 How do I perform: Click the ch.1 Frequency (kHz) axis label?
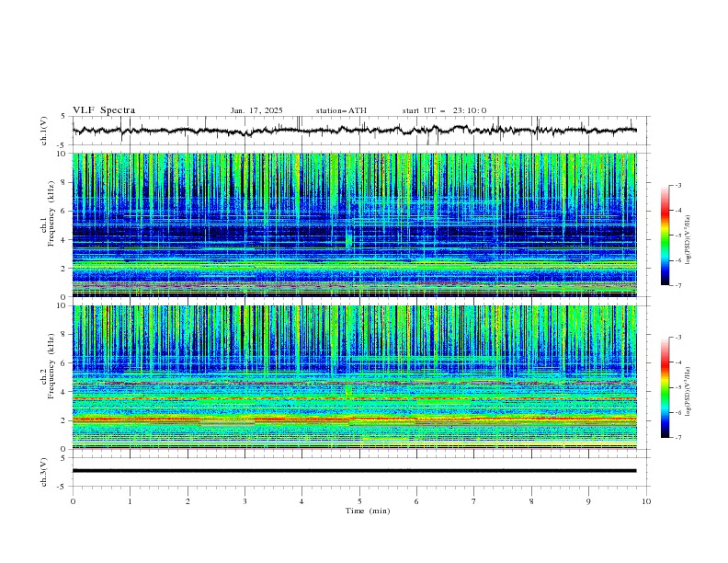pyautogui.click(x=48, y=214)
